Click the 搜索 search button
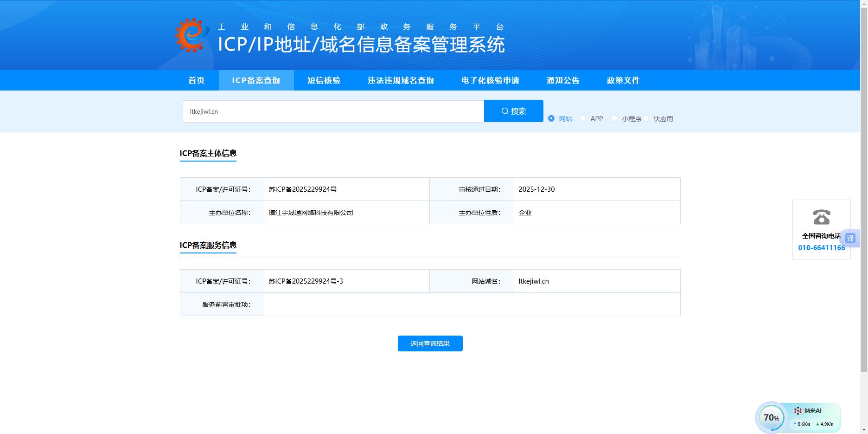Image resolution: width=868 pixels, height=434 pixels. [514, 111]
